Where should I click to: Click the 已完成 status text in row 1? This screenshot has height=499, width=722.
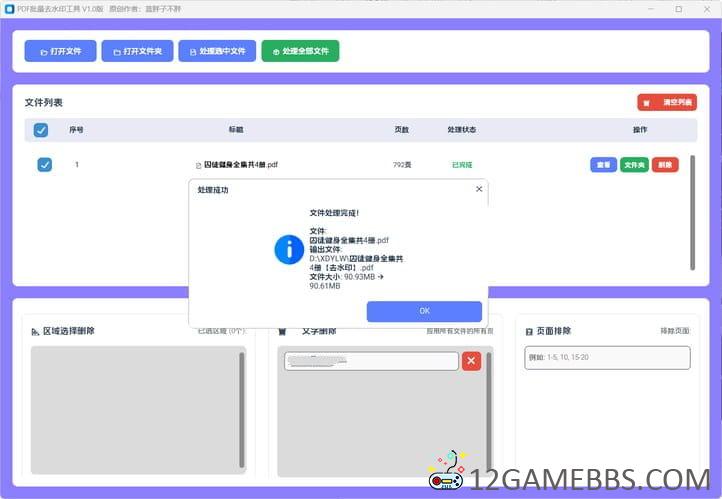point(462,165)
